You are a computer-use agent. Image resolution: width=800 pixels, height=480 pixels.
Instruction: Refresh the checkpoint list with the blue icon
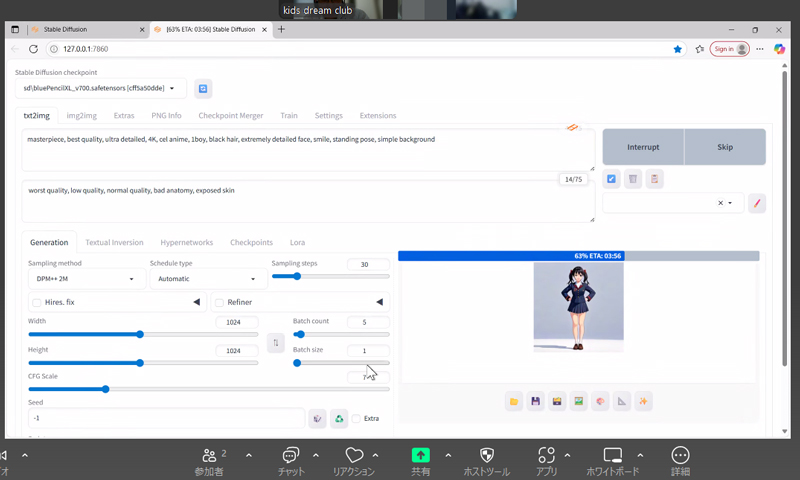[x=203, y=89]
